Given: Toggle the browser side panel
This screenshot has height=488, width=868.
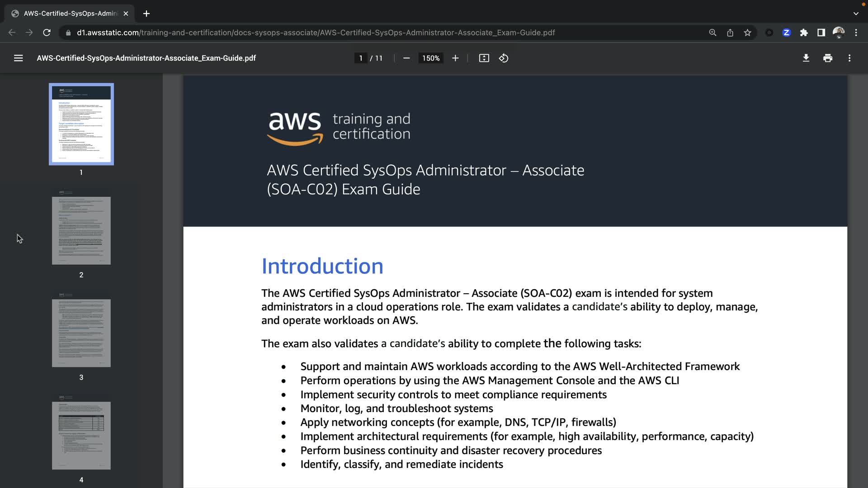Looking at the screenshot, I should tap(821, 33).
